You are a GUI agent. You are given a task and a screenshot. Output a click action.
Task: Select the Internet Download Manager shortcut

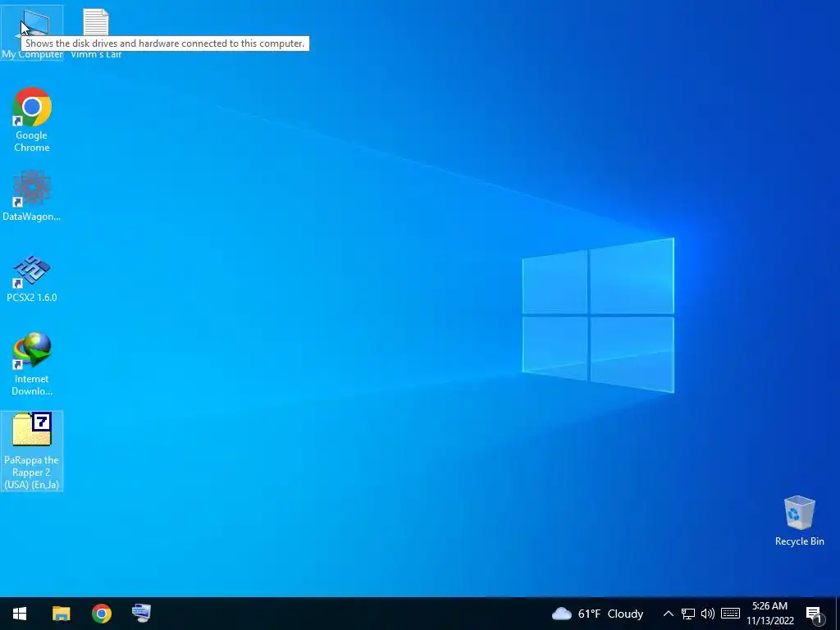click(x=32, y=364)
